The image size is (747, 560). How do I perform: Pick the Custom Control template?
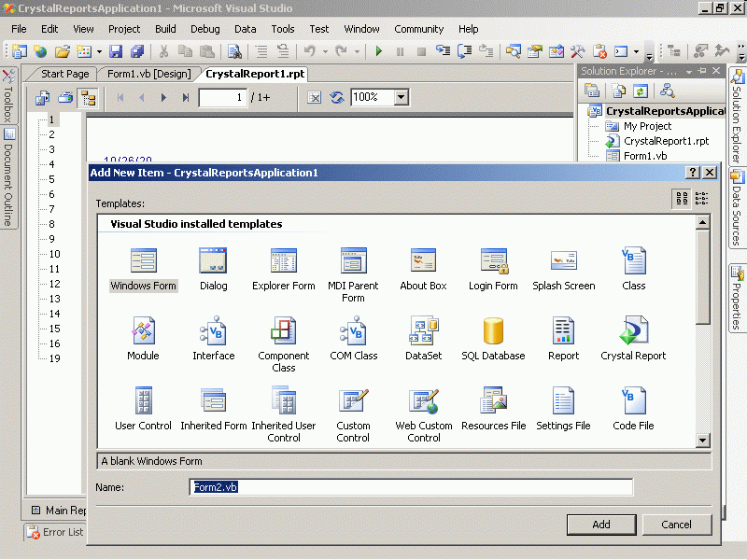tap(353, 414)
